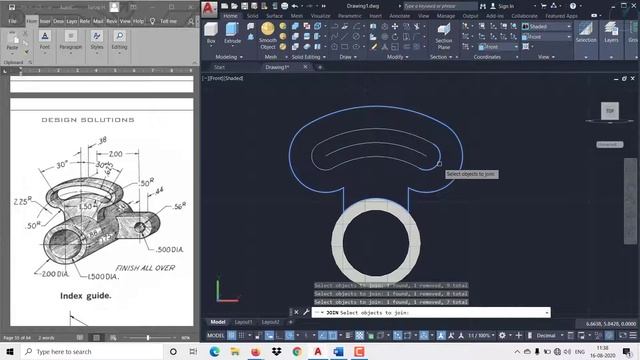The height and width of the screenshot is (360, 640).
Task: Toggle dynamic input in status bar
Action: [x=269, y=336]
